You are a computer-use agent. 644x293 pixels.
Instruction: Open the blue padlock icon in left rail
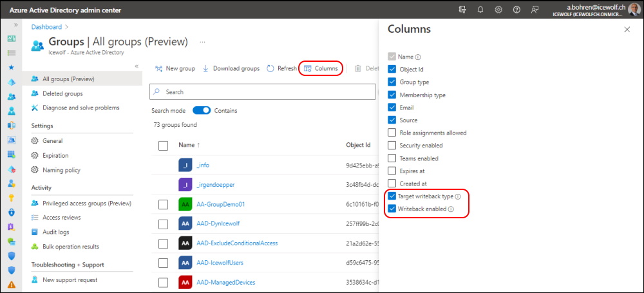click(x=12, y=213)
